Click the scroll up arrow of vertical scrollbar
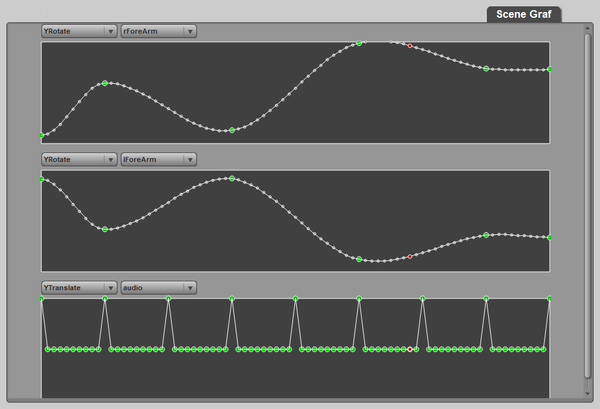This screenshot has height=409, width=600. coord(587,28)
